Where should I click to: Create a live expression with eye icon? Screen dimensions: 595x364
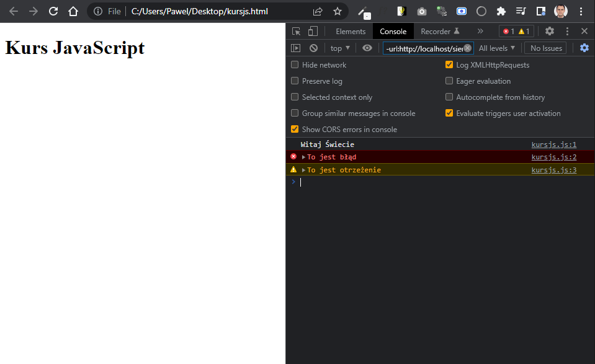coord(367,48)
